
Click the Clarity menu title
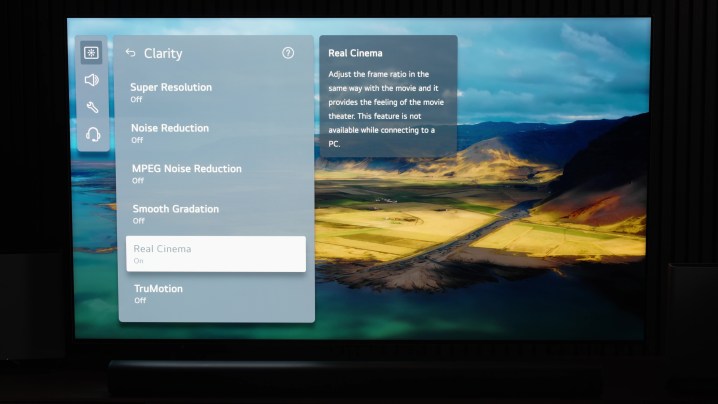click(163, 53)
